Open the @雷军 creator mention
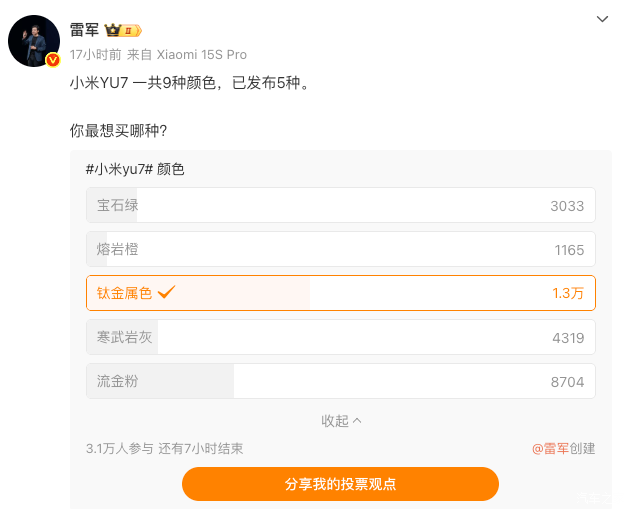Image resolution: width=629 pixels, height=509 pixels. [x=550, y=448]
